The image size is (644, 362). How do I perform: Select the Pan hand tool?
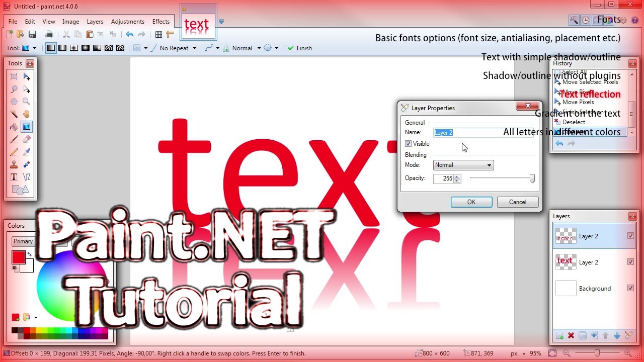[x=27, y=114]
